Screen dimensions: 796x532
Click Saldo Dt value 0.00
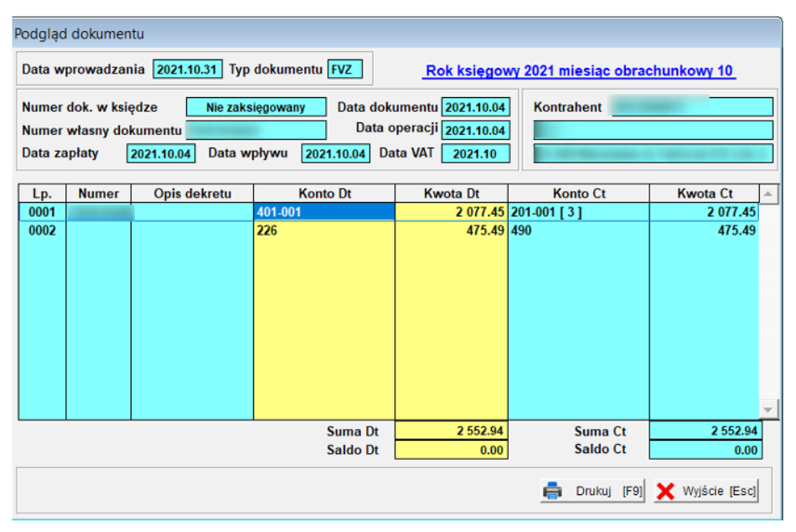[452, 450]
